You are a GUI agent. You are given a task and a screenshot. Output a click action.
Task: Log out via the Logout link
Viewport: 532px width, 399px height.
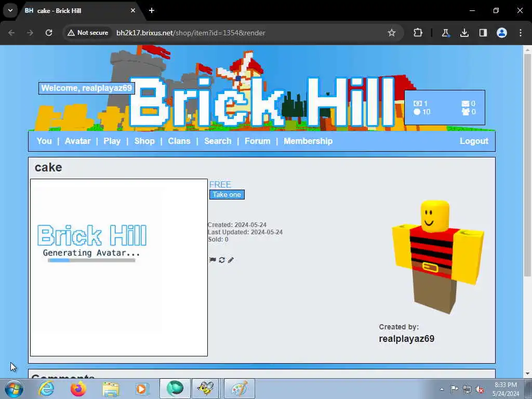[474, 141]
